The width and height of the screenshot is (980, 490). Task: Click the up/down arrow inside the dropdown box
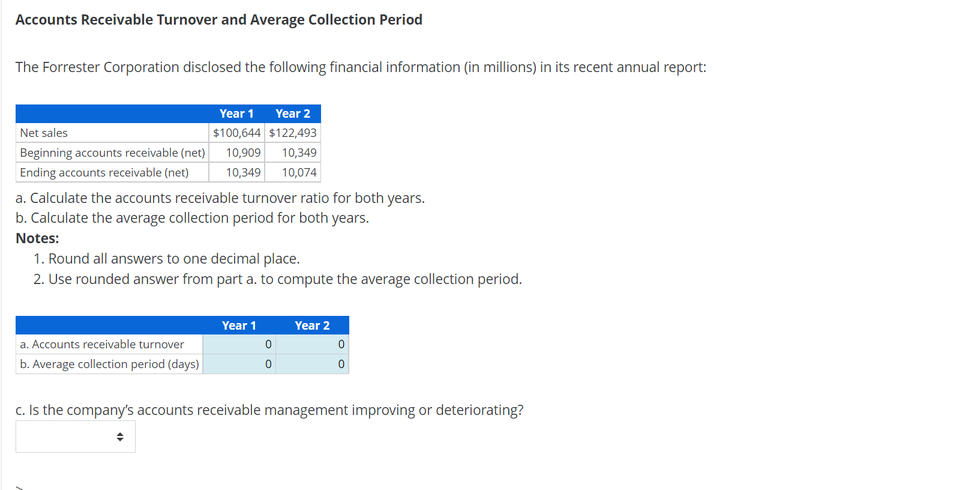click(x=121, y=437)
